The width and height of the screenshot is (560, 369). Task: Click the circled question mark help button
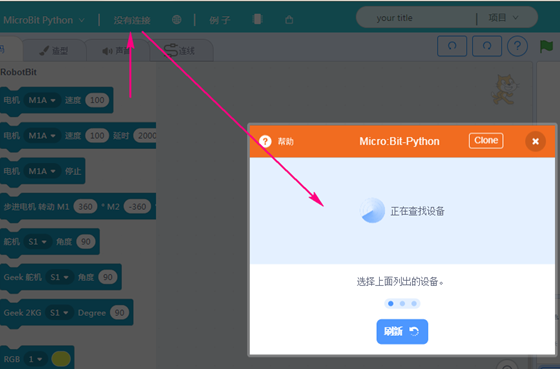point(517,46)
